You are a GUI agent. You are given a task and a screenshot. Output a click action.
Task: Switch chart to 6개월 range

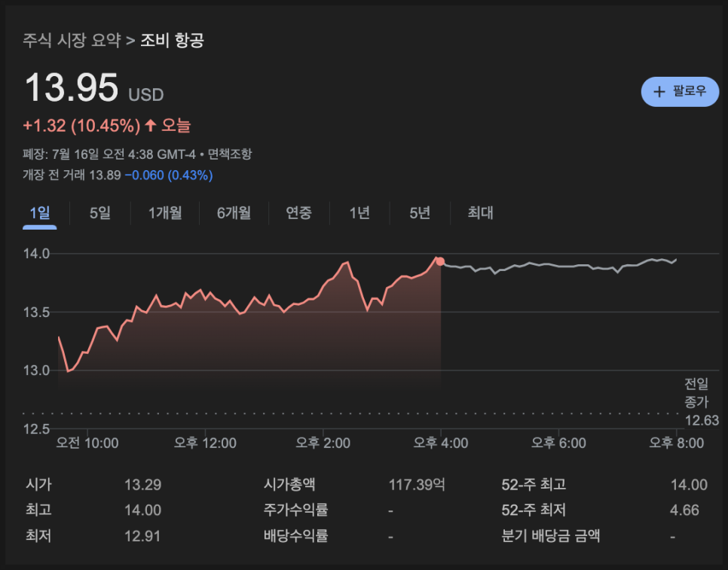click(x=234, y=213)
